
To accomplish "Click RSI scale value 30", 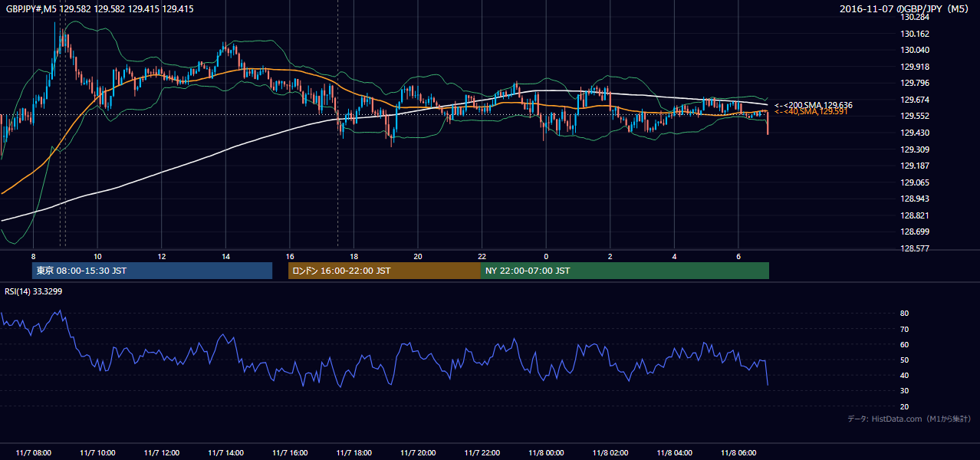I will click(905, 391).
